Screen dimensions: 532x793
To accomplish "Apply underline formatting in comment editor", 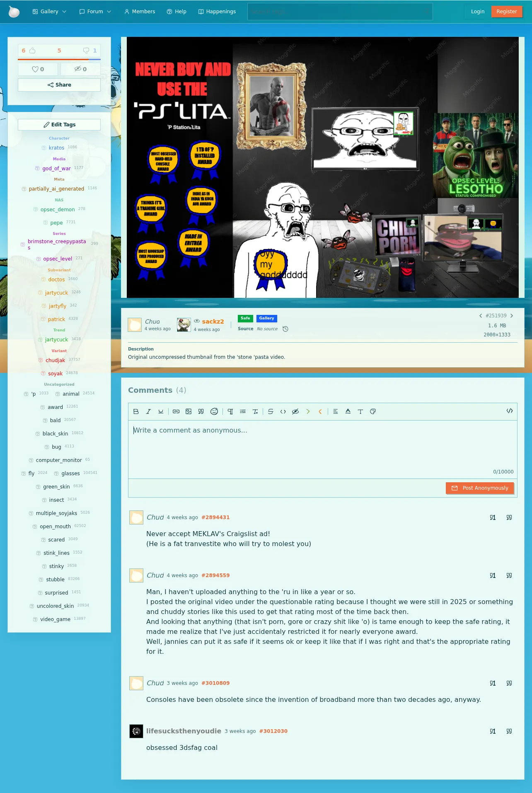I will (161, 411).
